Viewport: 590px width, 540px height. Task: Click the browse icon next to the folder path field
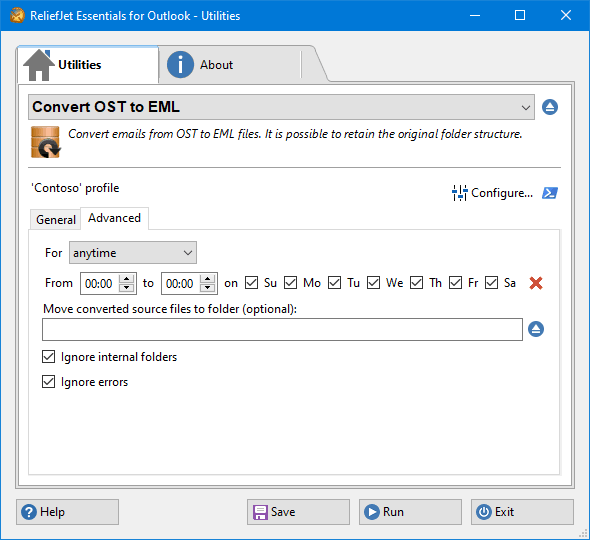(x=536, y=329)
